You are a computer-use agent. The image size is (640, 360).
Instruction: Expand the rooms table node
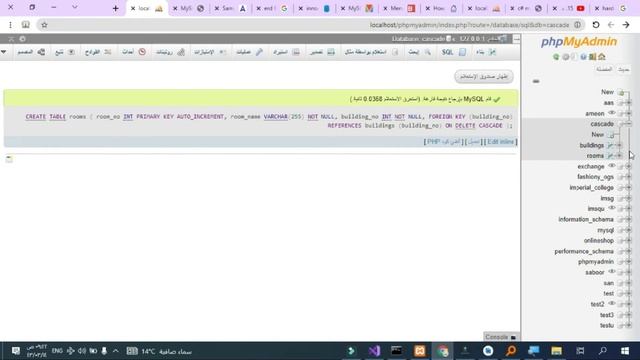[619, 156]
